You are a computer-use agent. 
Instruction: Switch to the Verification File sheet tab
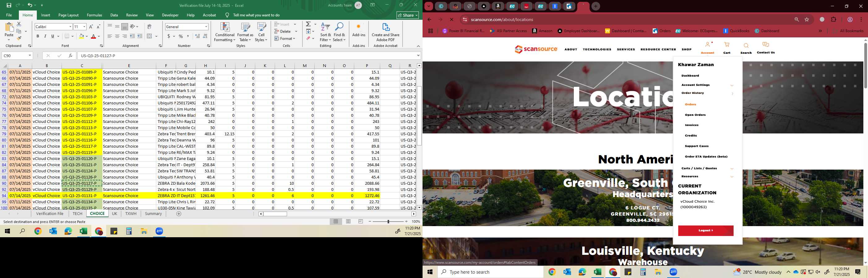(x=50, y=214)
